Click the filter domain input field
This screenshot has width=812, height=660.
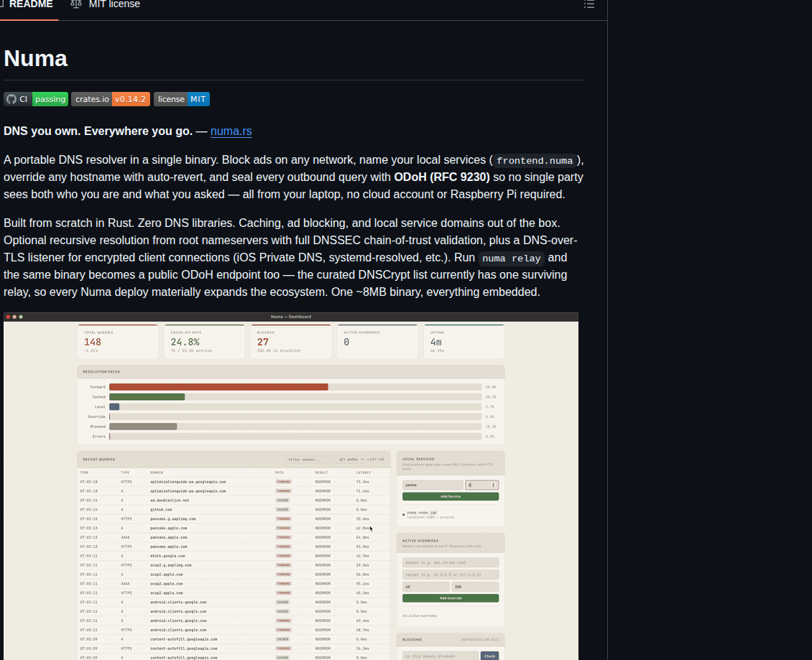click(309, 460)
